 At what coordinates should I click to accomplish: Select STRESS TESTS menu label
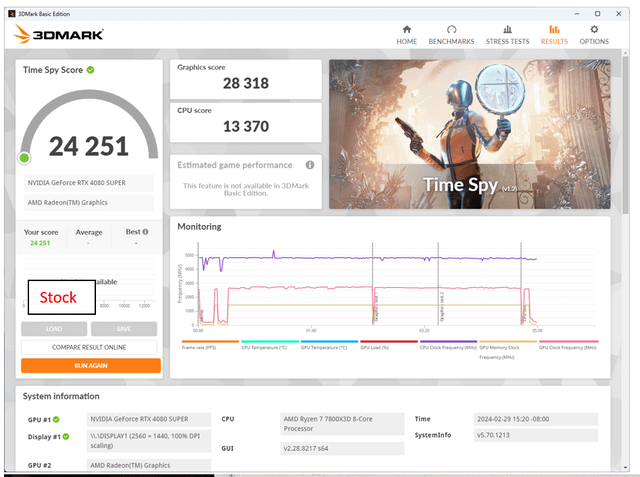pos(507,42)
